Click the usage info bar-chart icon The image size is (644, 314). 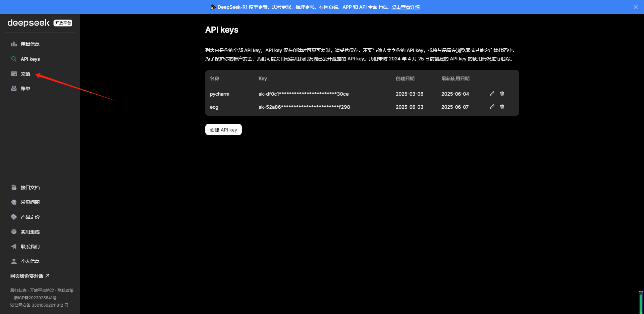point(14,44)
